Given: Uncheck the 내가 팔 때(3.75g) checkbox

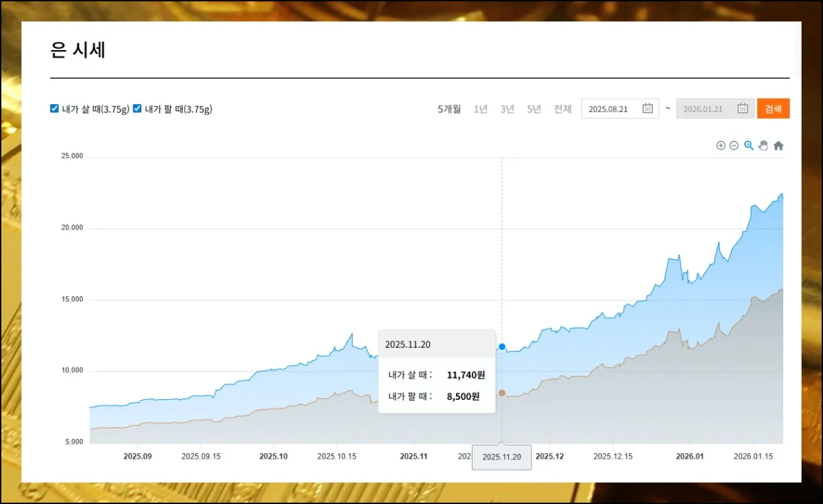Looking at the screenshot, I should coord(137,108).
